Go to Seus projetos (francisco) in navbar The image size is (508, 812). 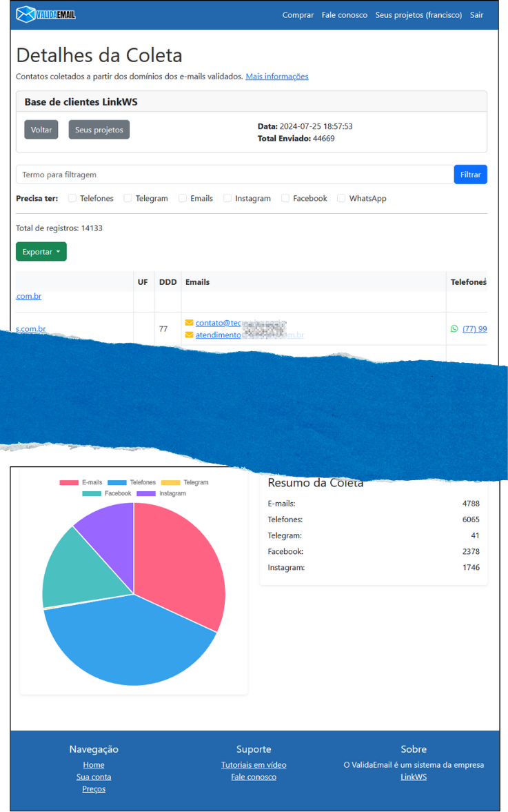coord(418,15)
